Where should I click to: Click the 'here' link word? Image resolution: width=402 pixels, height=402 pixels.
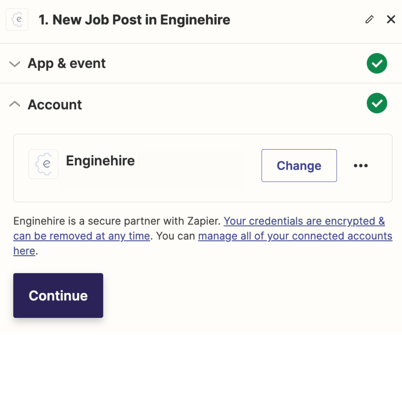point(24,251)
